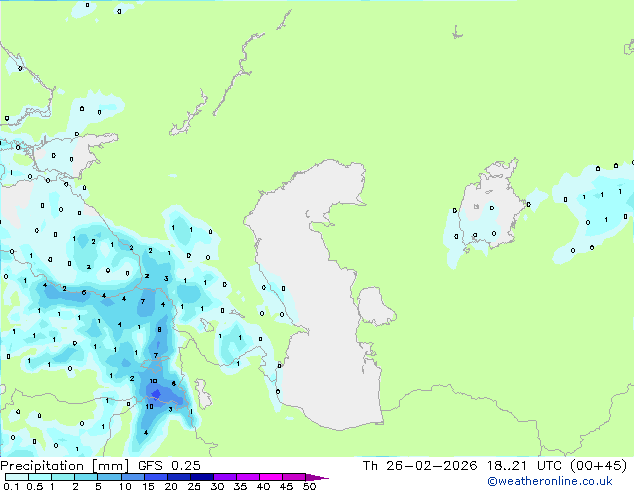Click the 5–10 mm legend swatch
The width and height of the screenshot is (634, 490).
click(x=109, y=477)
